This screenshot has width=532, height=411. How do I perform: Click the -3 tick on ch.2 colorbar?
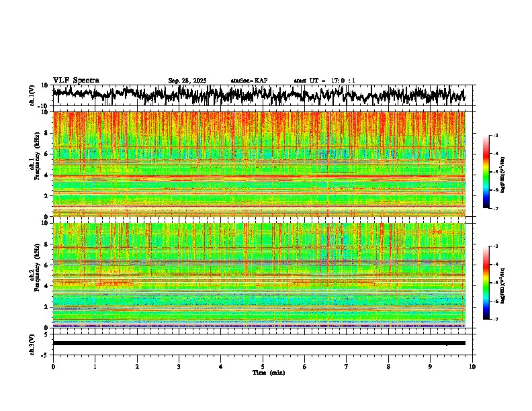click(x=496, y=246)
